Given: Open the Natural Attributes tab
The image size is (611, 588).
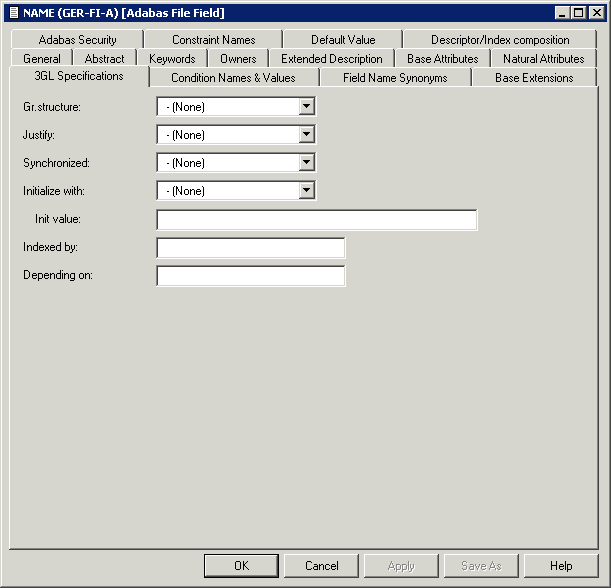Looking at the screenshot, I should point(543,59).
